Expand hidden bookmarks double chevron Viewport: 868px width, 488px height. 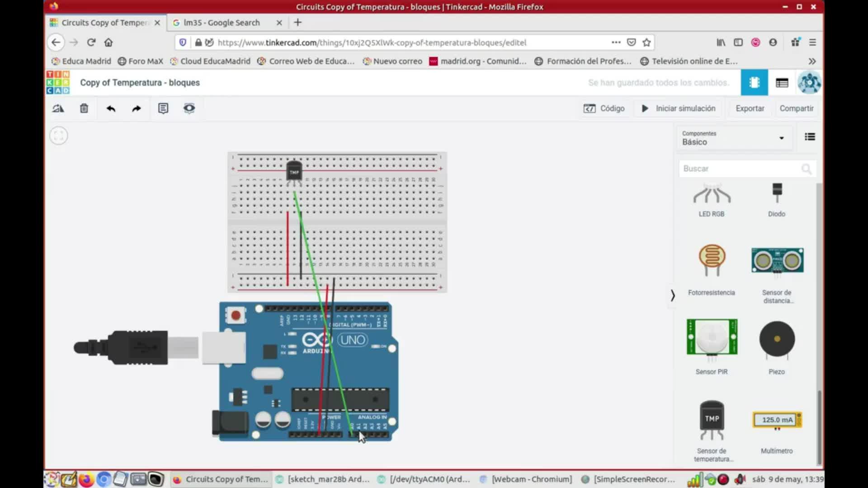[x=812, y=61]
